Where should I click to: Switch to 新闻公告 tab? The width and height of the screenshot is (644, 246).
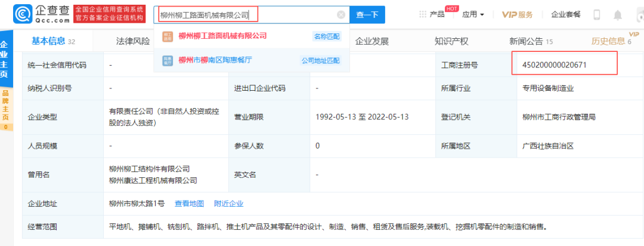[x=531, y=41]
